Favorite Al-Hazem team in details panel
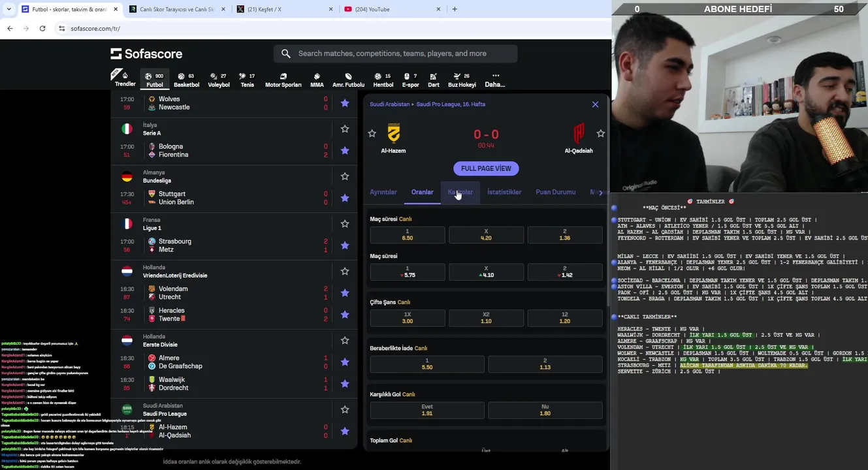This screenshot has width=868, height=470. coord(372,133)
